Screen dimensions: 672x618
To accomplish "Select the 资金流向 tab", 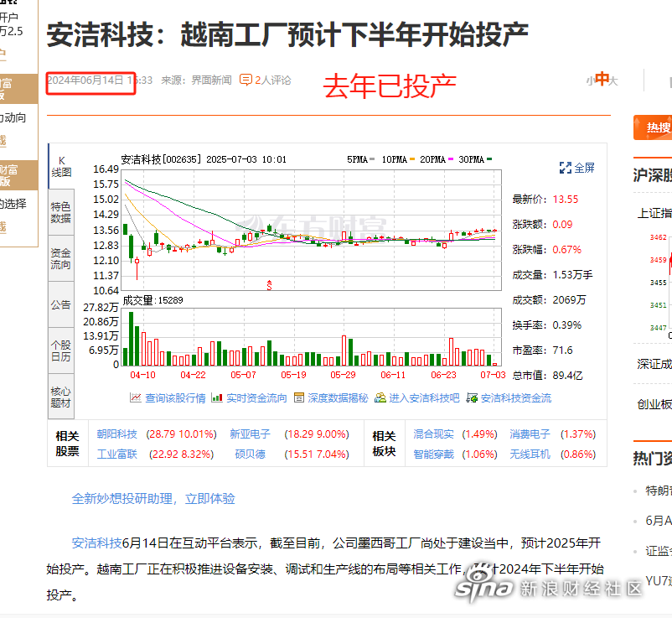I will 61,258.
